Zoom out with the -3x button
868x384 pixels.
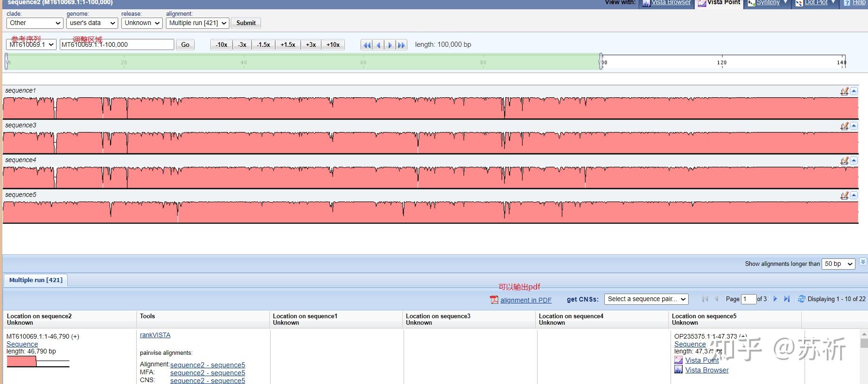coord(242,44)
